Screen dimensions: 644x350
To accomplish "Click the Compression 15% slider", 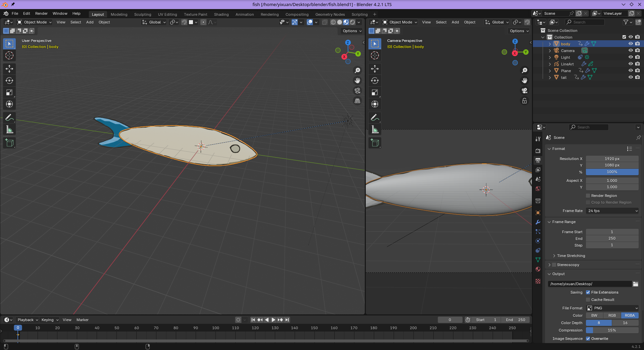I will (612, 330).
